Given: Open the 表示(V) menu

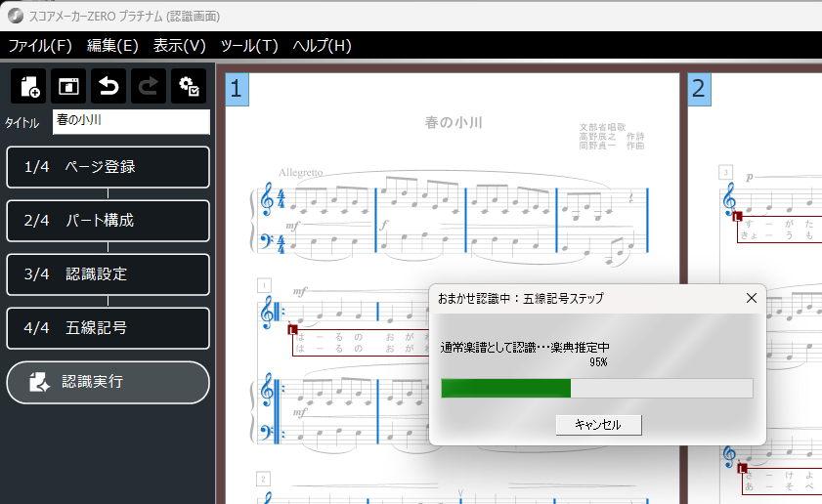Looking at the screenshot, I should [180, 46].
